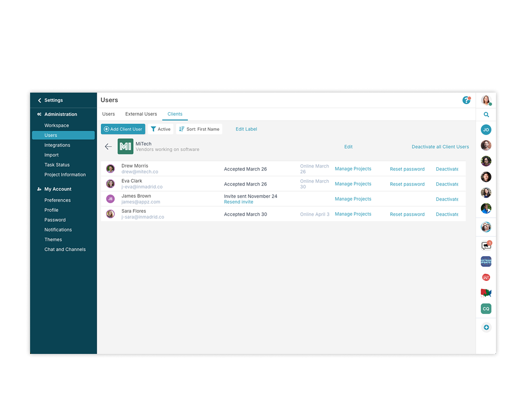Click the back arrow above the client list
The height and width of the screenshot is (420, 526).
pyautogui.click(x=108, y=146)
